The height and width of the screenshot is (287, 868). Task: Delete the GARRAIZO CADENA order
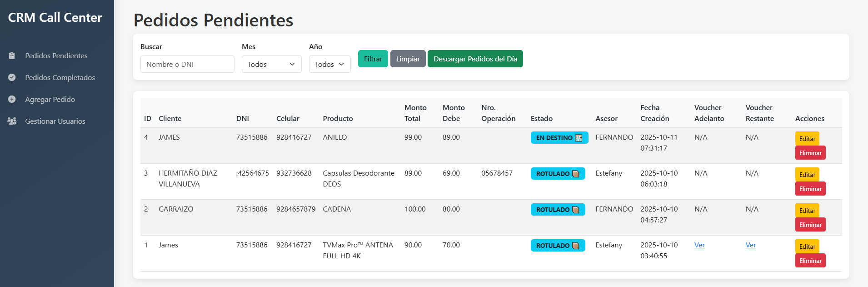(x=810, y=225)
